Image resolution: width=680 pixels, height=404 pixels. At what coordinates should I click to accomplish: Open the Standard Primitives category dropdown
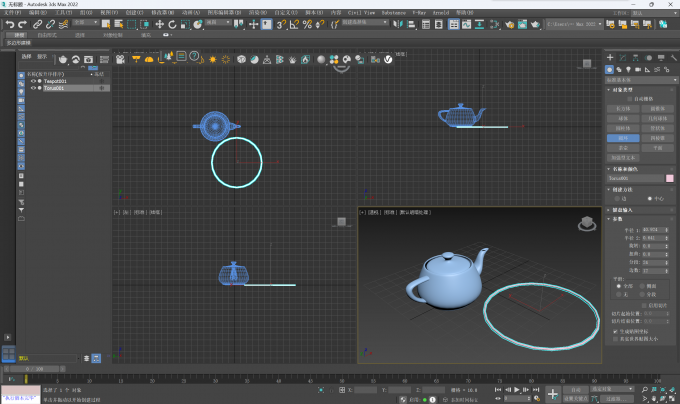tap(641, 80)
